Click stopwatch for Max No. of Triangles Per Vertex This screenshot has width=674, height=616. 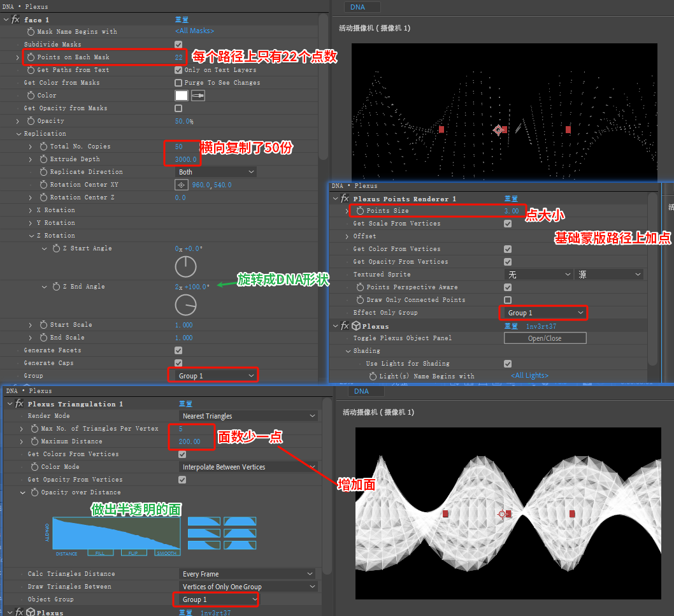point(35,429)
